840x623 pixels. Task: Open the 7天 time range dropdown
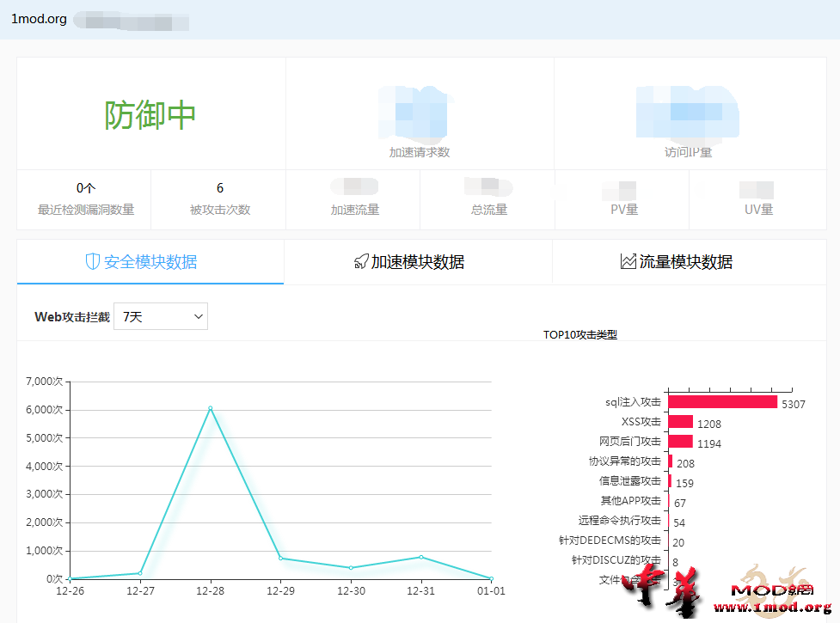click(x=161, y=316)
